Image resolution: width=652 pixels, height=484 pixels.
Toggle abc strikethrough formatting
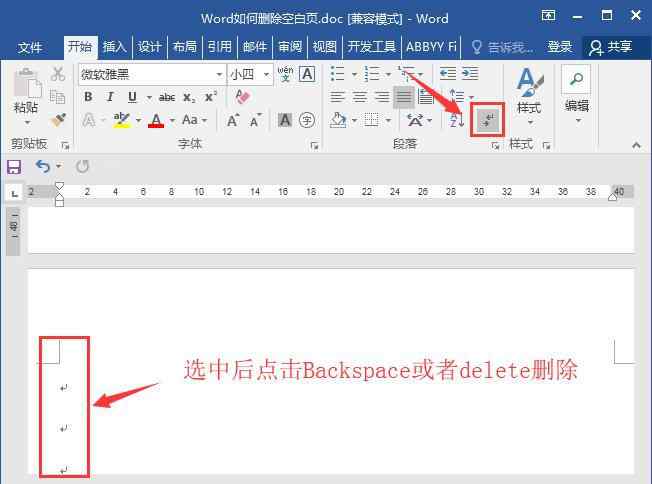[x=167, y=97]
